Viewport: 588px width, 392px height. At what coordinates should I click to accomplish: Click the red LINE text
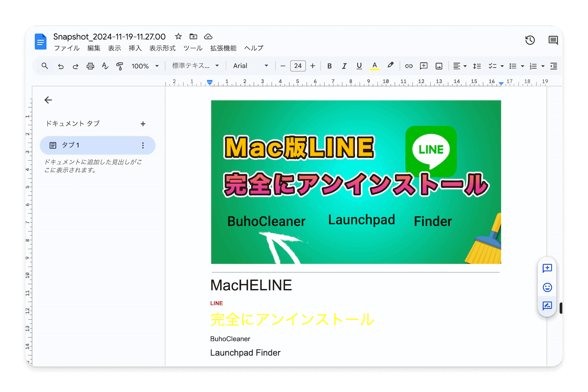pyautogui.click(x=216, y=304)
